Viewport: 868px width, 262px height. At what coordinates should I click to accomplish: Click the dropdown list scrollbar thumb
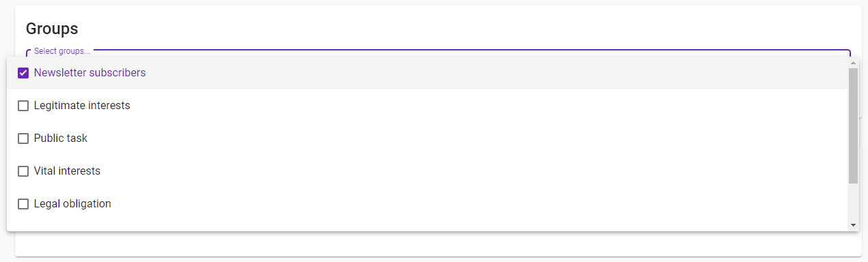853,126
